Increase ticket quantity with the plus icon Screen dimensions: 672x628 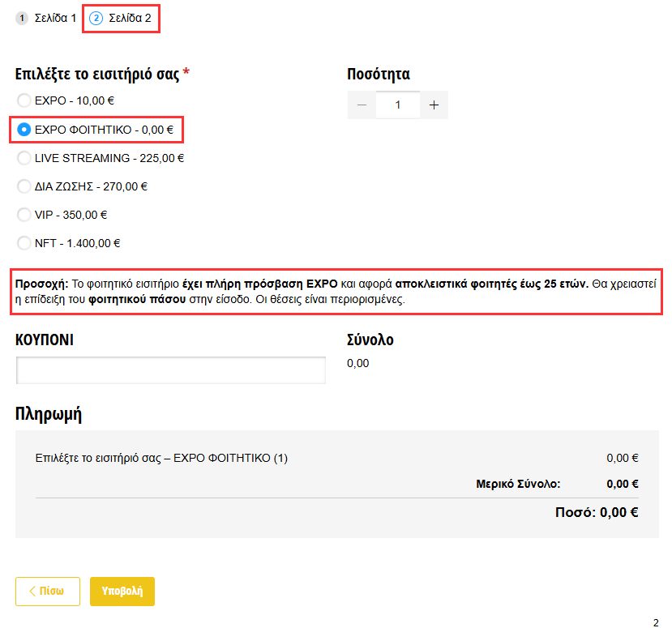[x=434, y=105]
